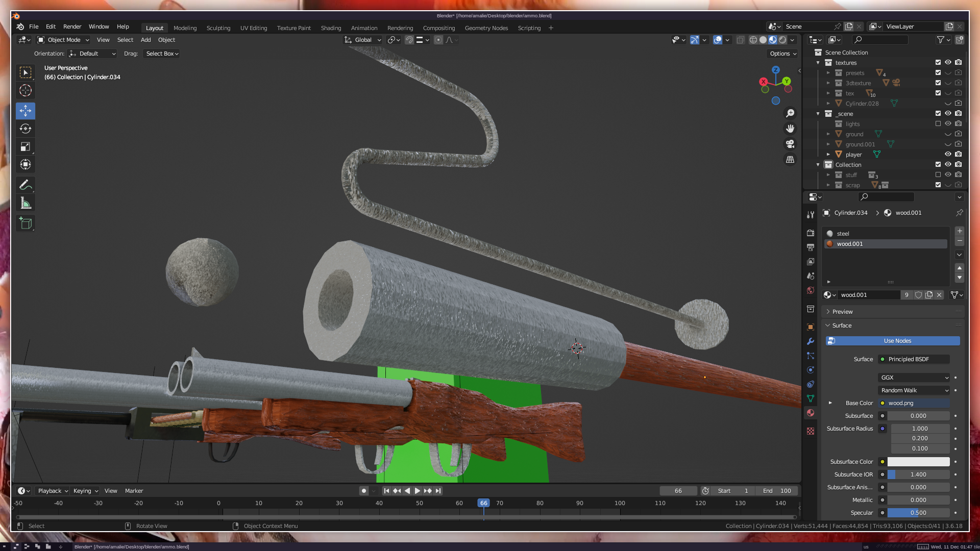Switch to the Shading workspace tab

tap(331, 28)
